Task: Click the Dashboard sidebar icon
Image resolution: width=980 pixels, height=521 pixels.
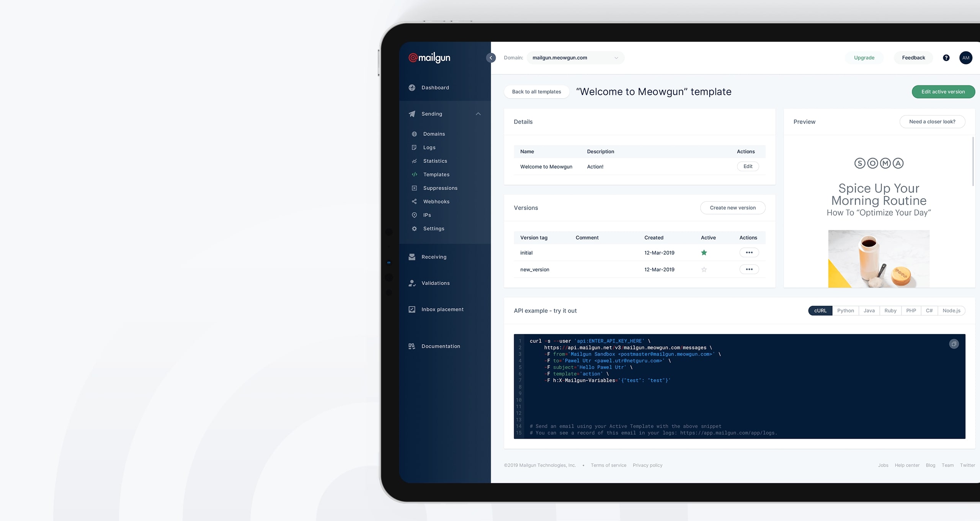Action: pyautogui.click(x=412, y=88)
